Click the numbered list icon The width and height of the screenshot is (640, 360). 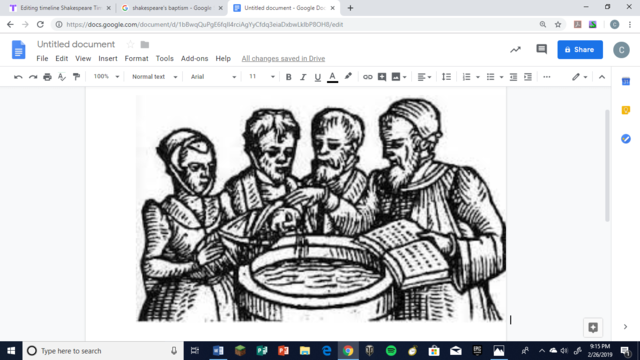[467, 77]
